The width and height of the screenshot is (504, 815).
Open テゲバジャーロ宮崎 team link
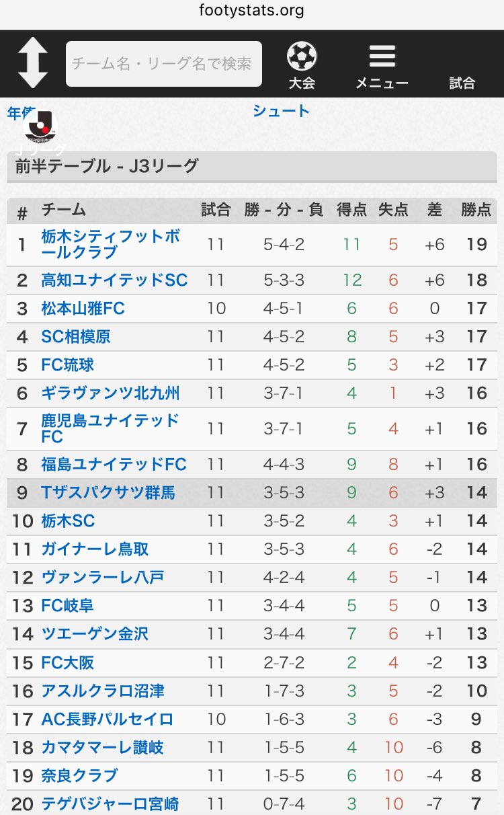[x=110, y=804]
